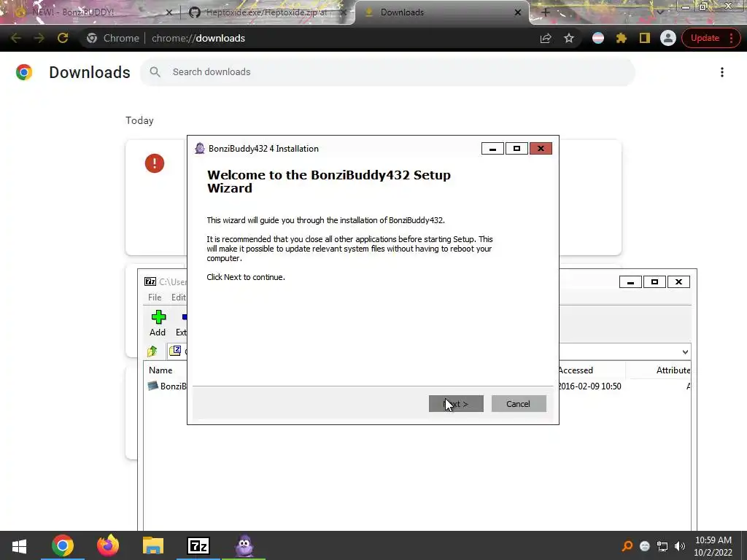Close the BonziBUDDY tab
This screenshot has height=560, width=747.
tap(169, 12)
